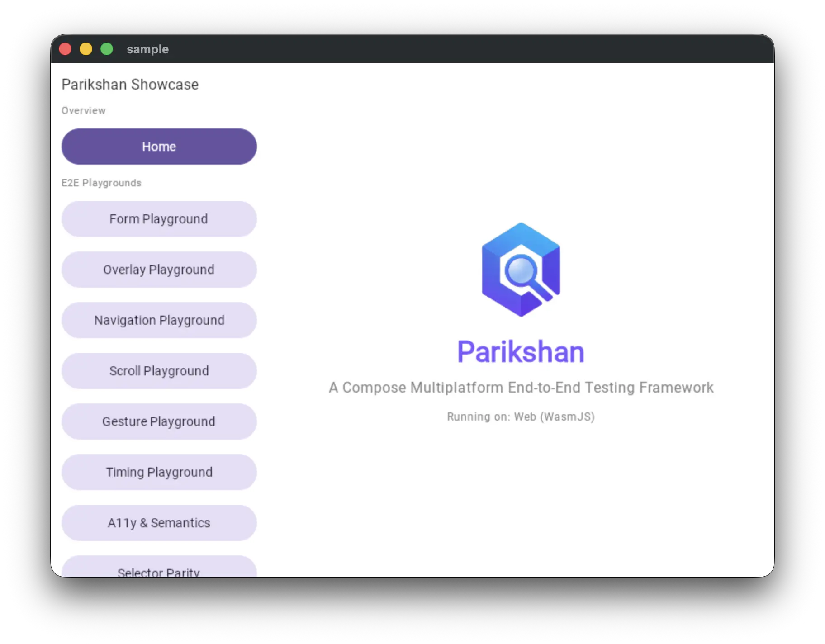Click the Parikshan hexagon magnifier logo

coord(521,270)
